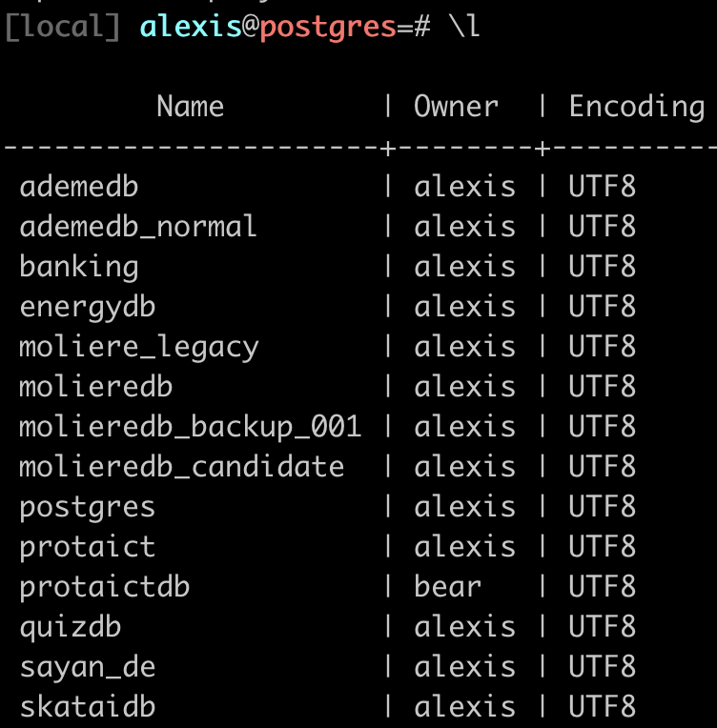Viewport: 717px width, 728px height.
Task: Click the Encoding column header
Action: point(636,106)
